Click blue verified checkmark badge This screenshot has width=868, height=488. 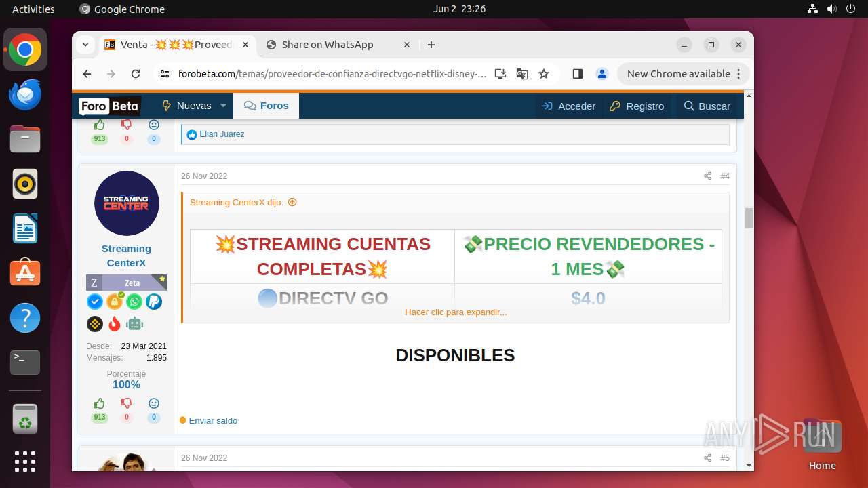tap(95, 302)
